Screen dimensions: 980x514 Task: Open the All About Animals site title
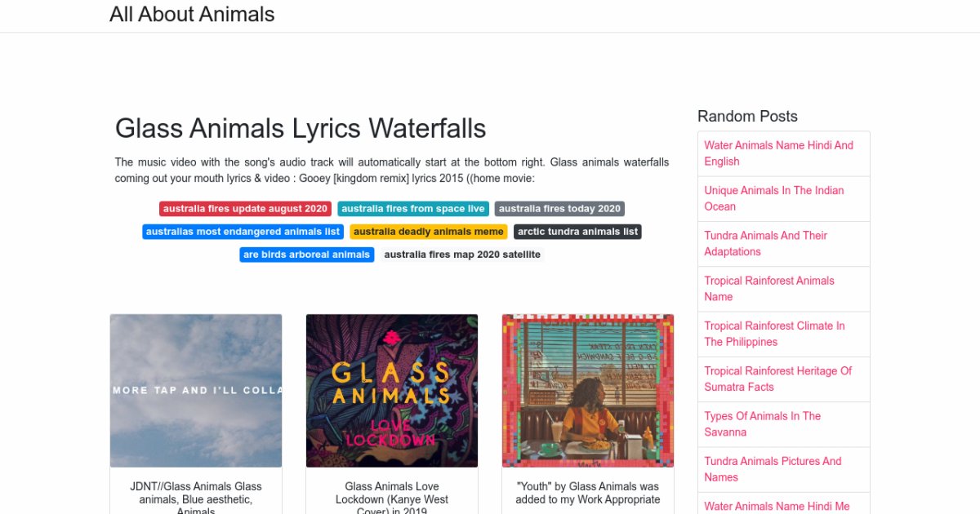(192, 15)
